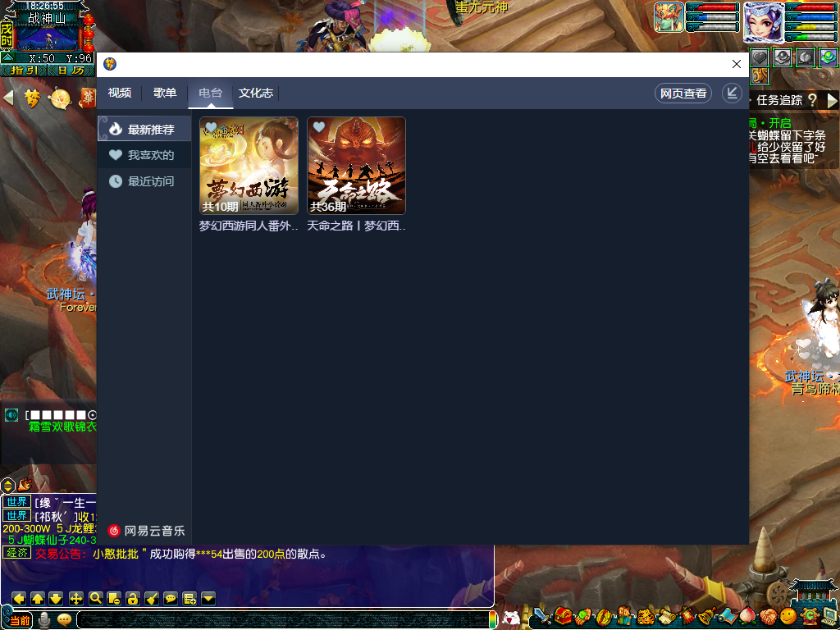Screen dimensions: 840x630
Task: Toggle the heart favorite on 梦幻西游同人番外 thumbnail
Action: 212,128
